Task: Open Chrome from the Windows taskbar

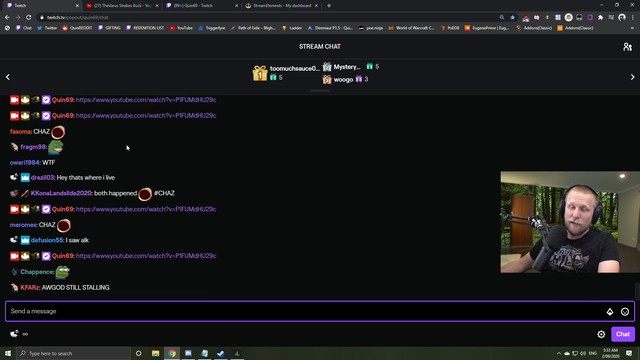Action: click(x=172, y=353)
